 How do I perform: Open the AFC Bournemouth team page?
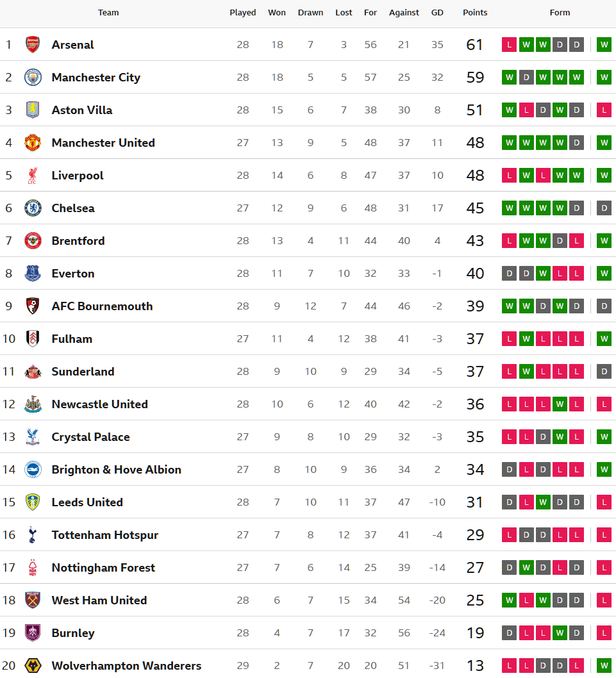tap(102, 306)
